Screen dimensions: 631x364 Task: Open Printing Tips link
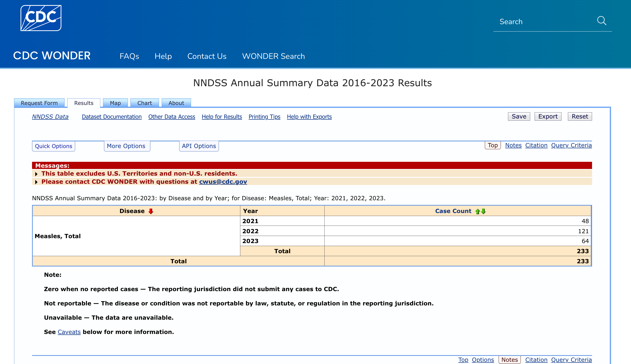[264, 117]
